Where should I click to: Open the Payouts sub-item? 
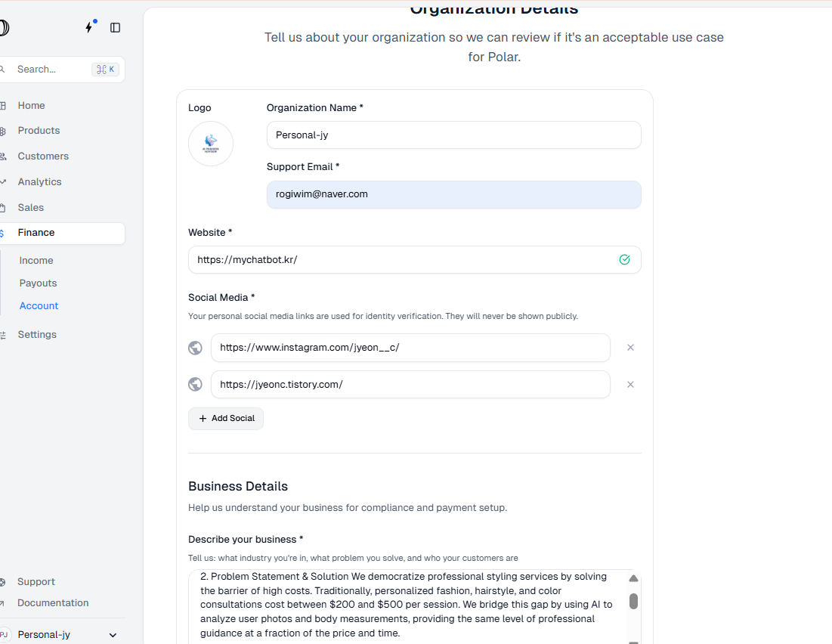pos(39,283)
